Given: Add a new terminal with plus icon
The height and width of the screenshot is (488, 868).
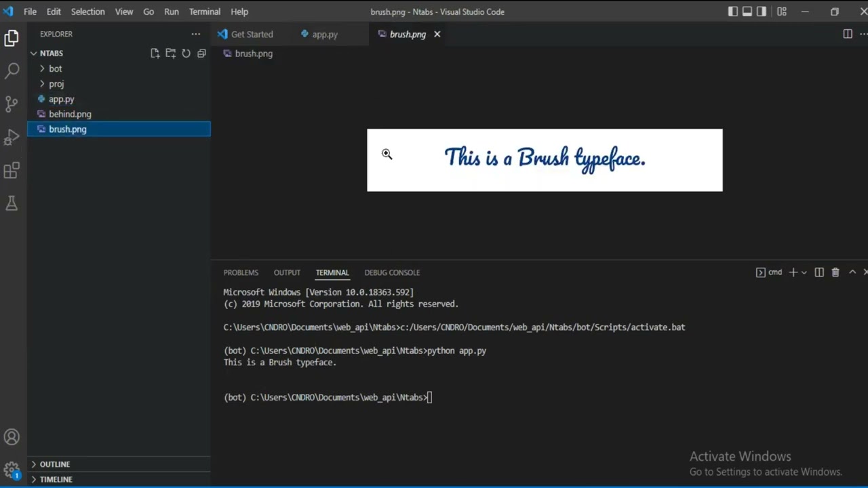Looking at the screenshot, I should (793, 272).
